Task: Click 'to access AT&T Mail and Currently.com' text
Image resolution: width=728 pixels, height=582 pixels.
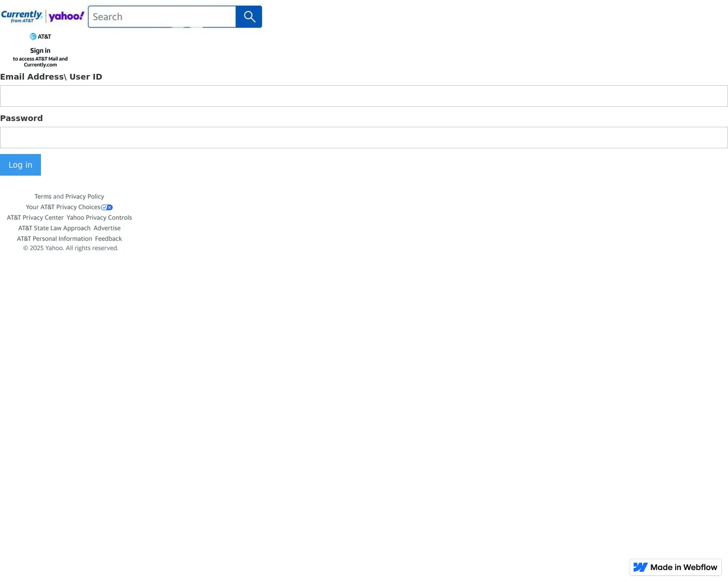Action: click(x=40, y=61)
